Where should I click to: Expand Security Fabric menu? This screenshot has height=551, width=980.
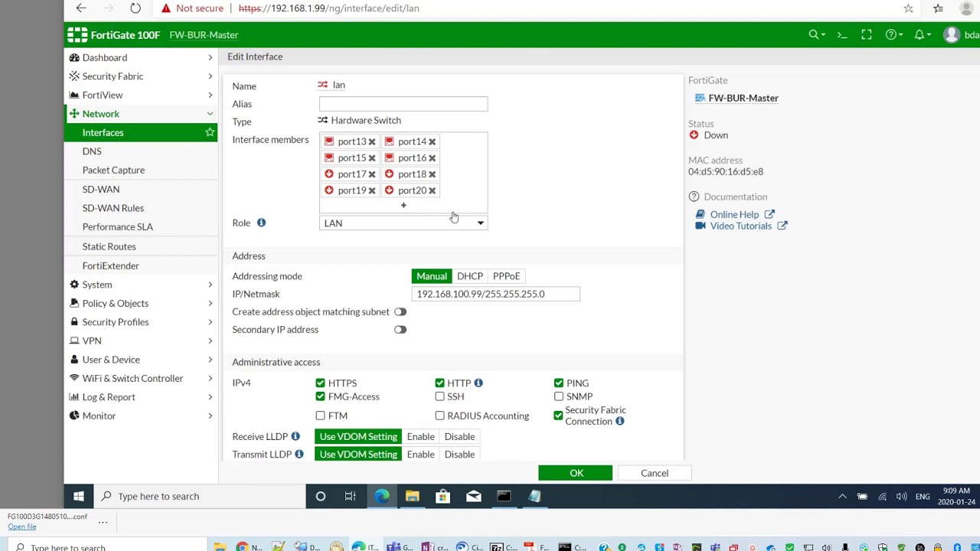pyautogui.click(x=142, y=77)
